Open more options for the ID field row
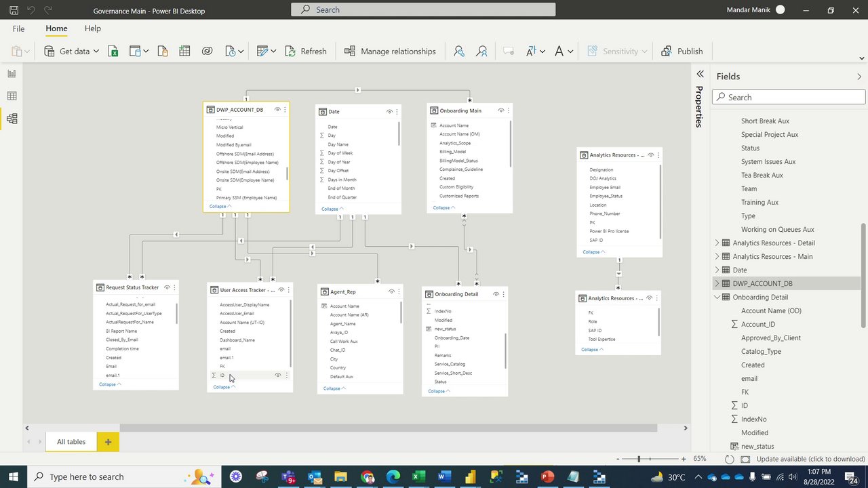 coord(286,375)
